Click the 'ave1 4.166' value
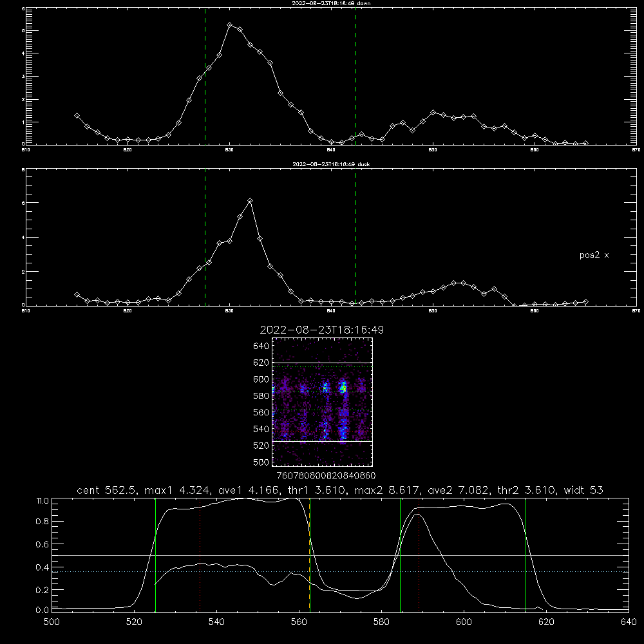 pos(249,490)
